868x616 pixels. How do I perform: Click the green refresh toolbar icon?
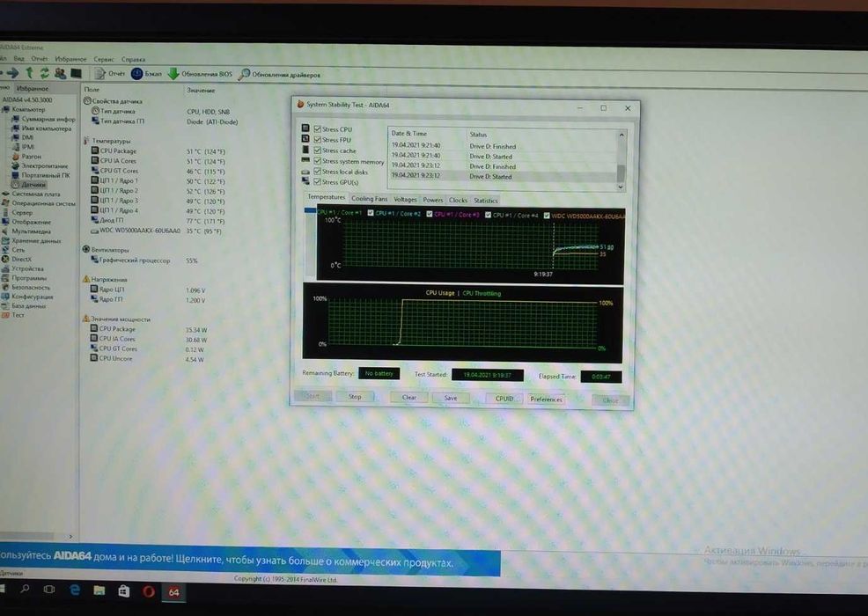(x=44, y=72)
